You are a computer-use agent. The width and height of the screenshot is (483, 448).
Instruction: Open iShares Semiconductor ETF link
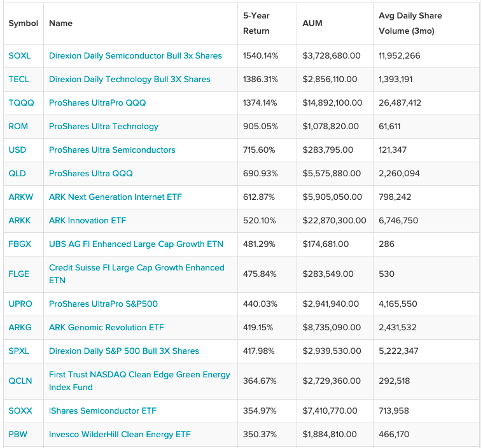point(102,410)
